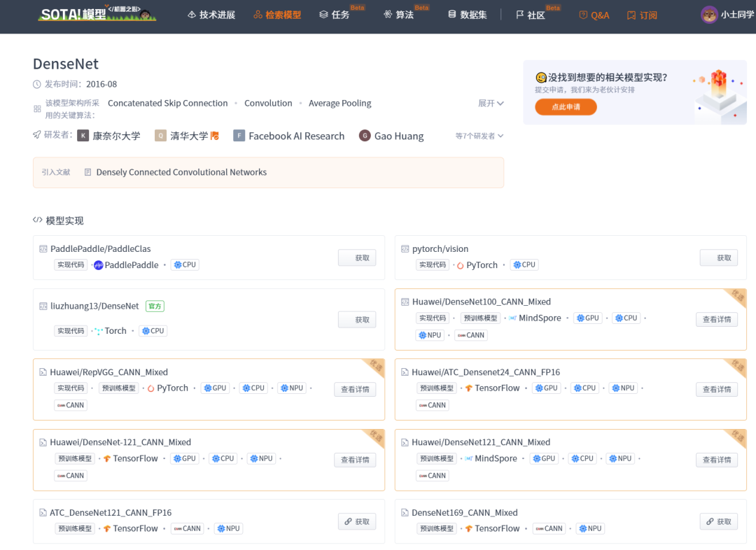Open the 检索模型 menu item
Screen dimensions: 756x550
(x=277, y=15)
